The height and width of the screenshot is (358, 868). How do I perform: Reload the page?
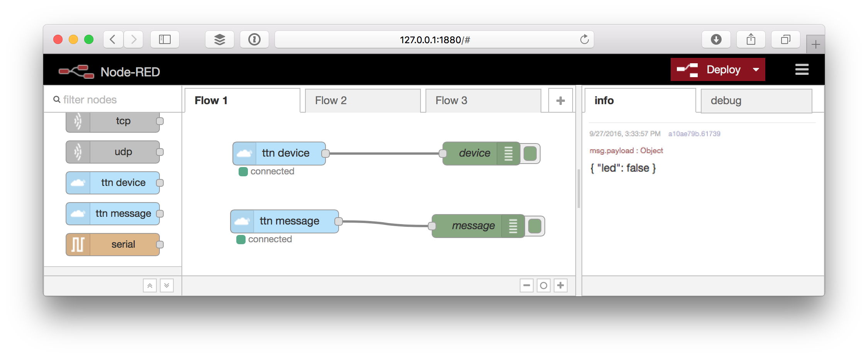(x=584, y=39)
